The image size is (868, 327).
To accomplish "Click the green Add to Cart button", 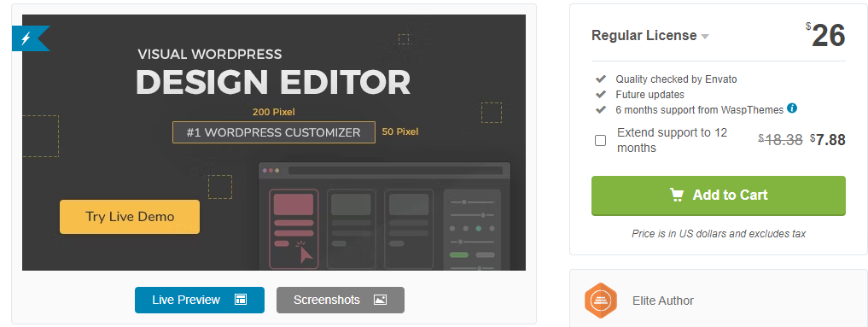I will pos(718,196).
